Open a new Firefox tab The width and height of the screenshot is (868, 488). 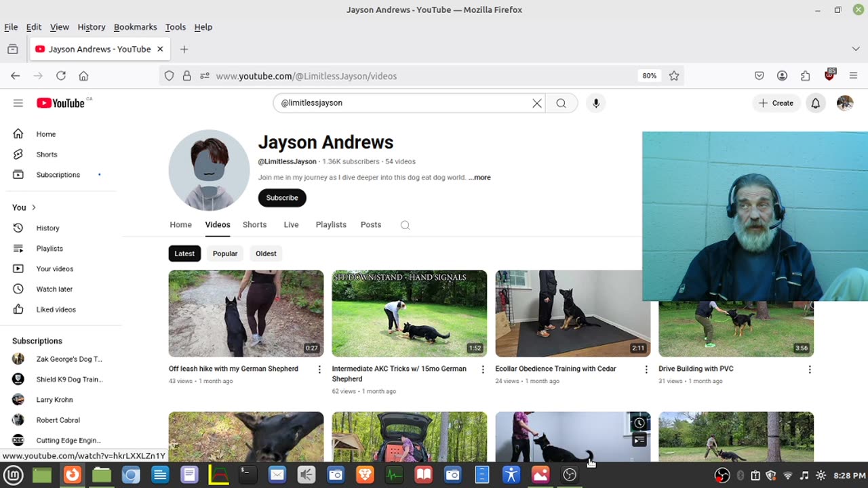(x=184, y=49)
